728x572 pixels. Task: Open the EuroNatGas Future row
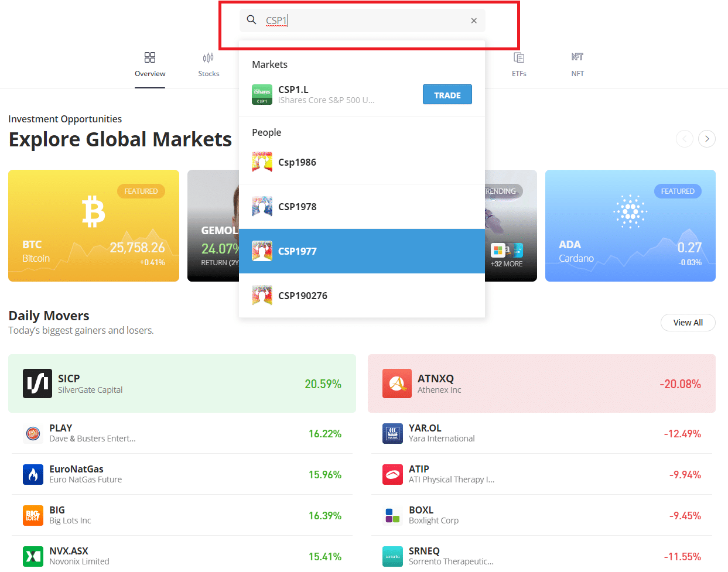pyautogui.click(x=182, y=474)
